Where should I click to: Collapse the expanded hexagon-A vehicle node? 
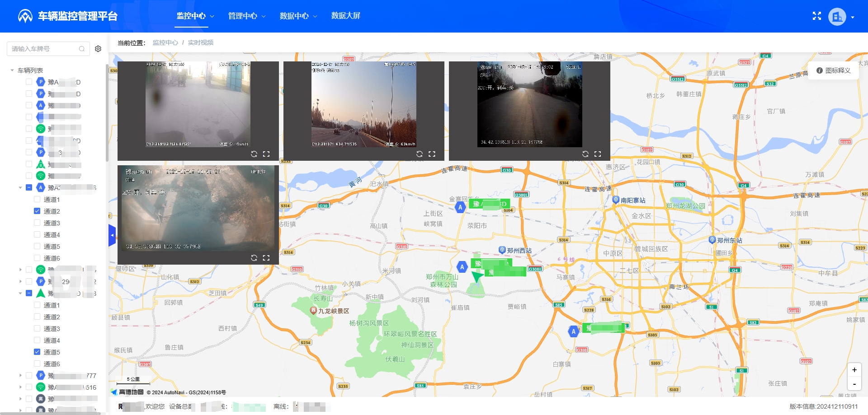coord(20,187)
